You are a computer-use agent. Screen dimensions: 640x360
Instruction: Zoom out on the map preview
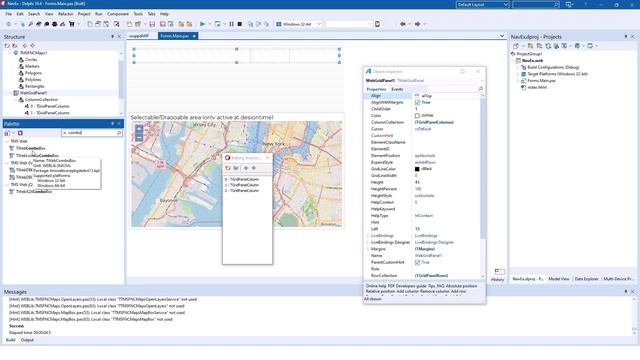click(x=139, y=137)
